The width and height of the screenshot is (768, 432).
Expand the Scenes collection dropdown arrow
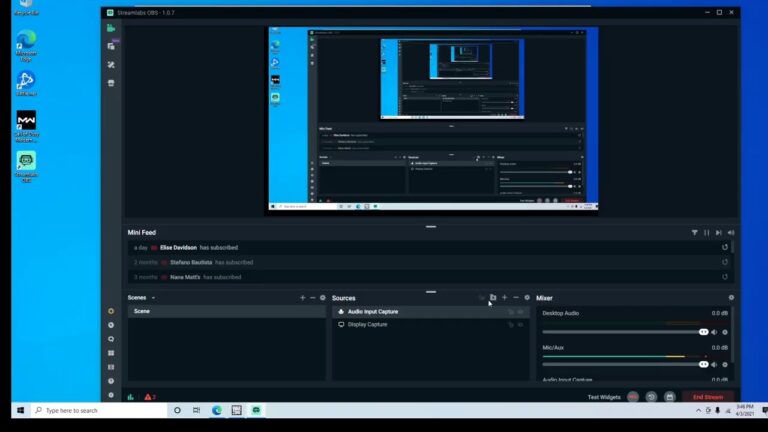point(153,298)
